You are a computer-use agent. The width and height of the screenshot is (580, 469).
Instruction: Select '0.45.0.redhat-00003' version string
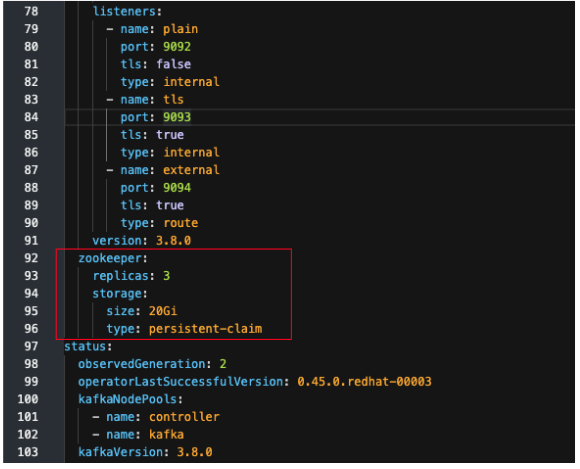(x=364, y=382)
